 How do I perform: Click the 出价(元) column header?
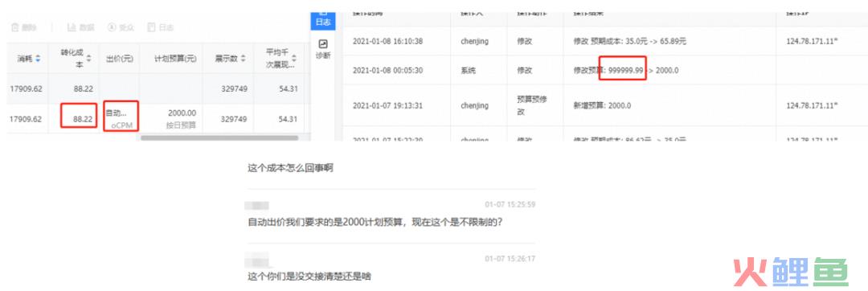tap(118, 58)
